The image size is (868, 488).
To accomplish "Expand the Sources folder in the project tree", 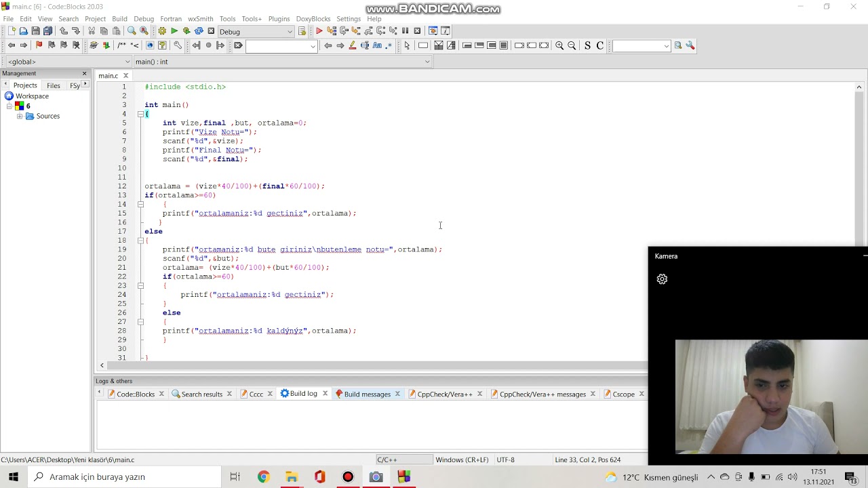I will [20, 117].
